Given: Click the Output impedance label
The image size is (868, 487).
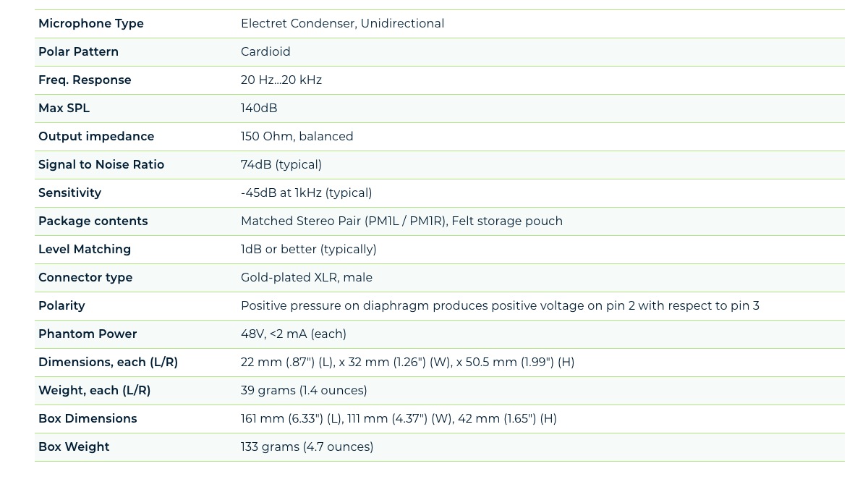Looking at the screenshot, I should point(96,137).
